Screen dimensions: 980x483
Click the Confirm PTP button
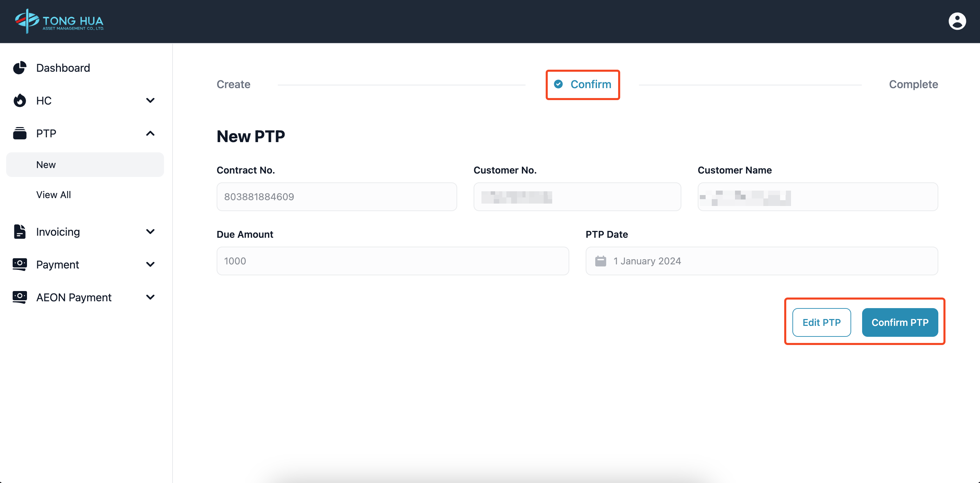[900, 322]
